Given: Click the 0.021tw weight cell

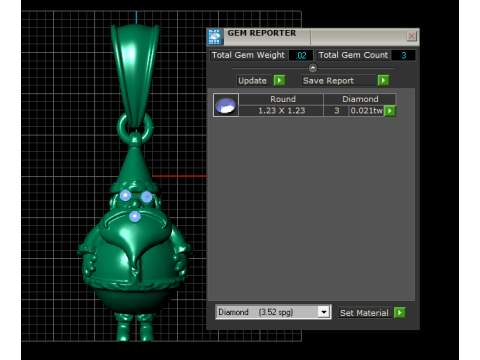Looking at the screenshot, I should pos(366,111).
